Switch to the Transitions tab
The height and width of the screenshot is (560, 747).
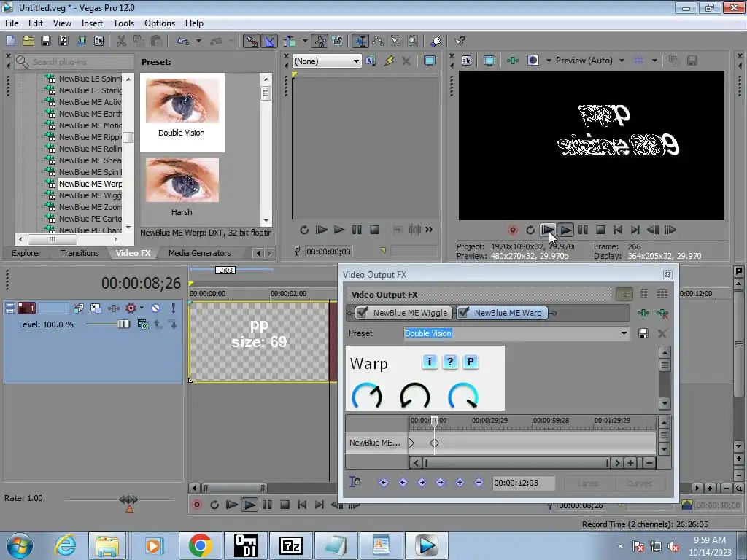click(x=80, y=253)
